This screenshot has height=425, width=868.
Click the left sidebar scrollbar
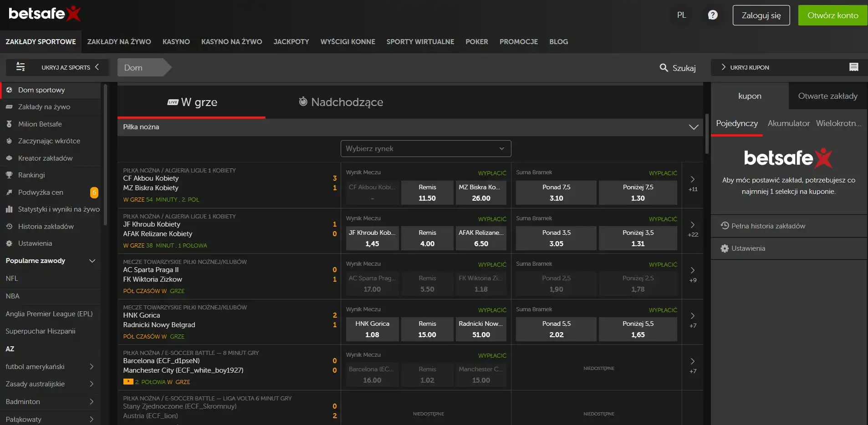pos(105,155)
